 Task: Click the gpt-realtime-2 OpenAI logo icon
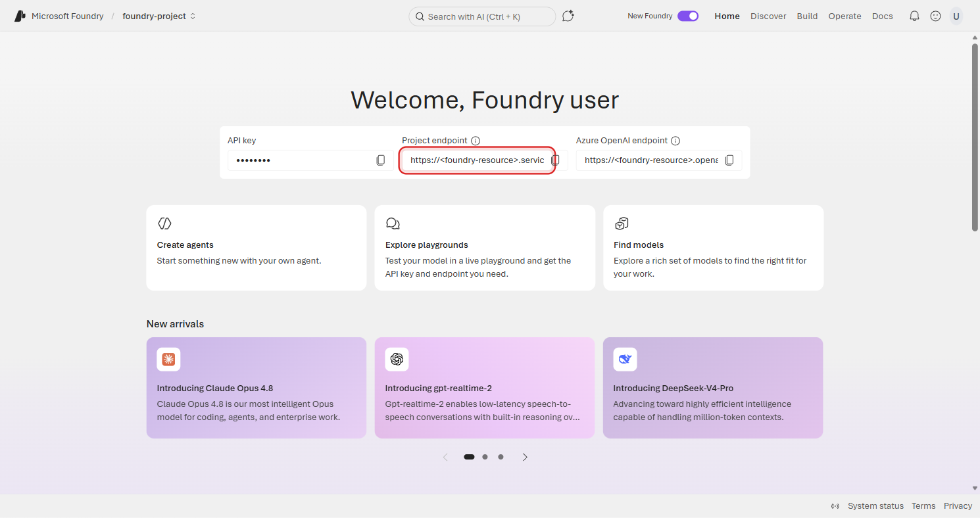(397, 359)
